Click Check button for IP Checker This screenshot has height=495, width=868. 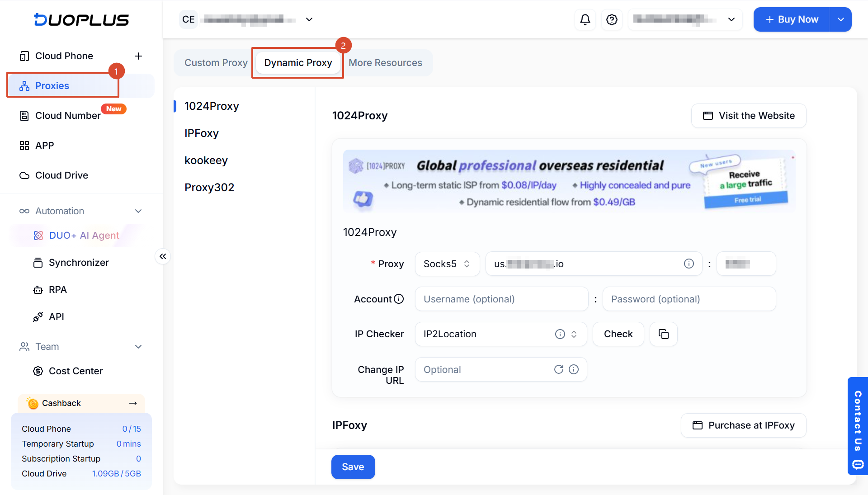(x=618, y=334)
